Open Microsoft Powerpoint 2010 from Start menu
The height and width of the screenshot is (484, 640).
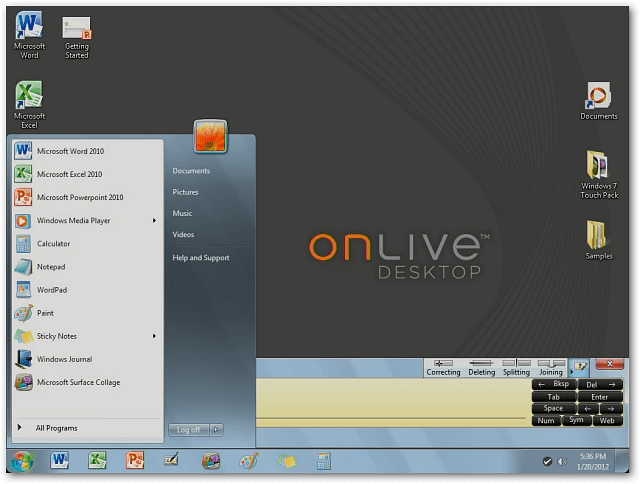pyautogui.click(x=88, y=198)
